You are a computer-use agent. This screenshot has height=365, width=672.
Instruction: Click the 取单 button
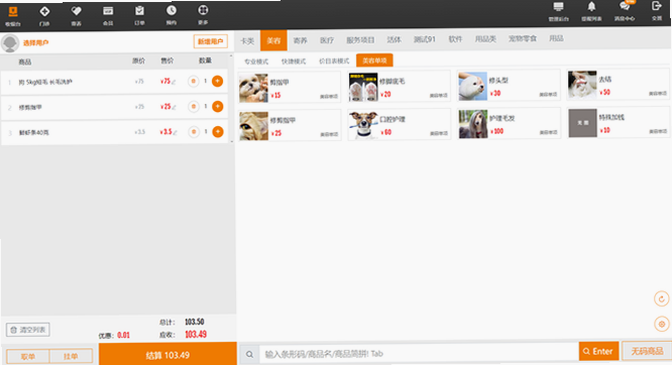28,356
